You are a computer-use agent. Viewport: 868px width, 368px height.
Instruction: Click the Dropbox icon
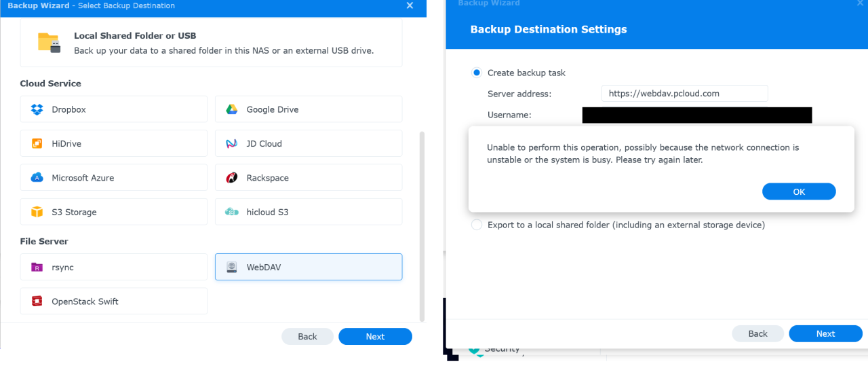[37, 109]
